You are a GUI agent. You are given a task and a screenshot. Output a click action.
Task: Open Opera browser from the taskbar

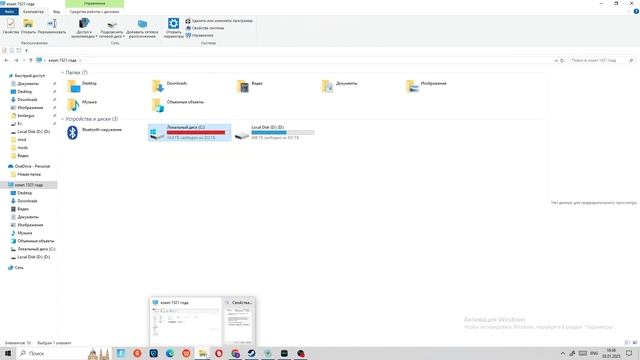tap(219, 353)
